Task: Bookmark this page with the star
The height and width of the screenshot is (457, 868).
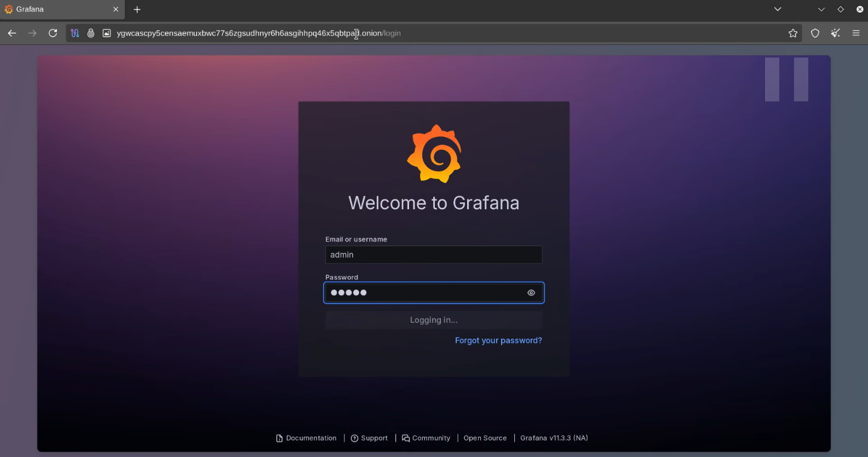Action: click(793, 33)
